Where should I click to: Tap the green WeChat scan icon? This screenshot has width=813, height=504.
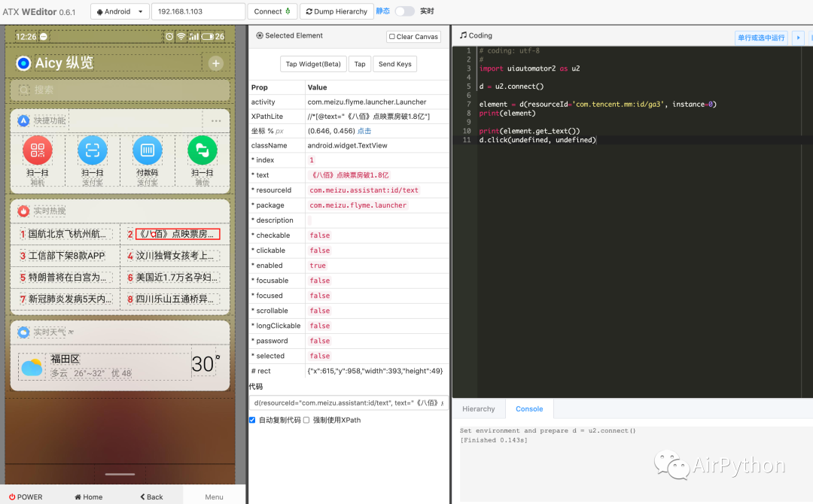click(202, 150)
